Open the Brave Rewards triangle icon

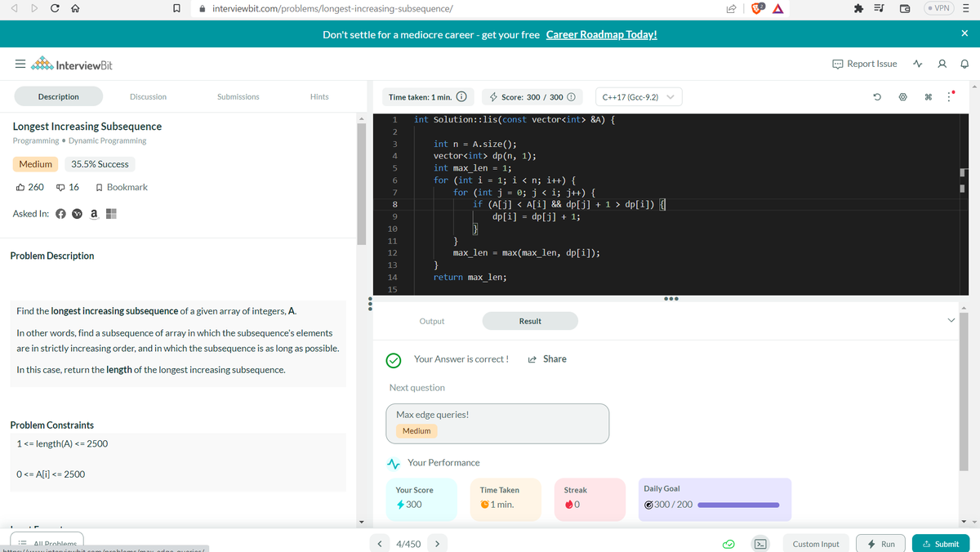[778, 8]
